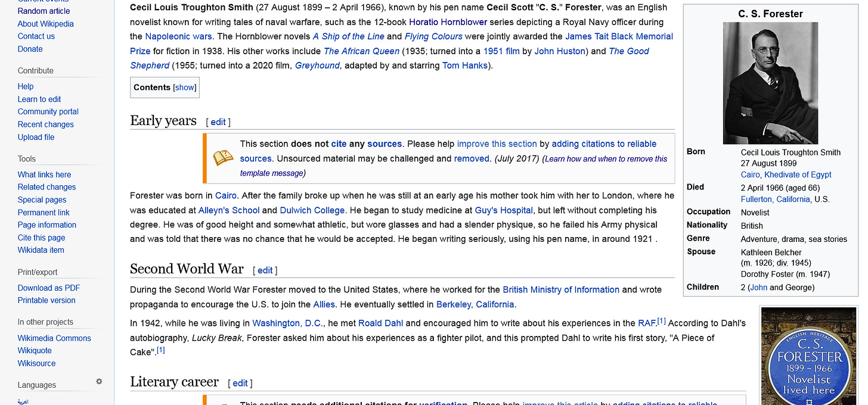This screenshot has height=405, width=868.
Task: Open the RAF link
Action: tap(647, 323)
